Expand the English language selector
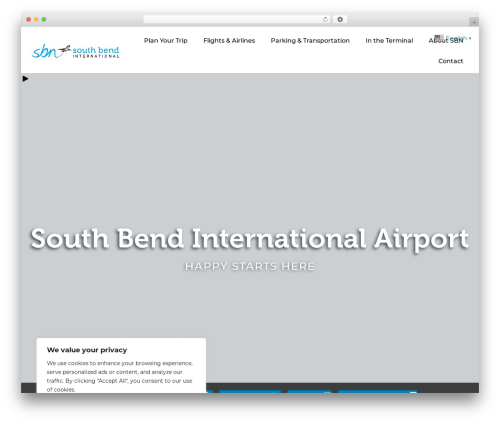This screenshot has height=423, width=500. pos(453,38)
